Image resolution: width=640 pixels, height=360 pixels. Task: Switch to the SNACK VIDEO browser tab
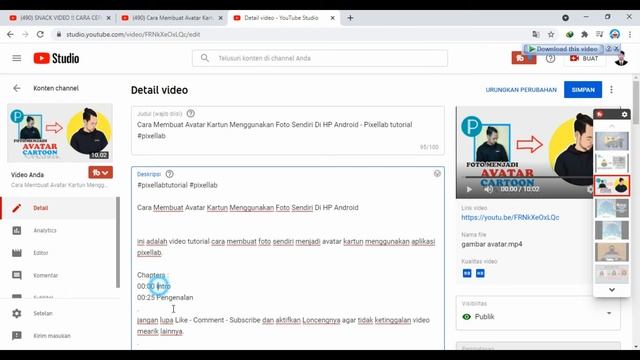click(60, 18)
